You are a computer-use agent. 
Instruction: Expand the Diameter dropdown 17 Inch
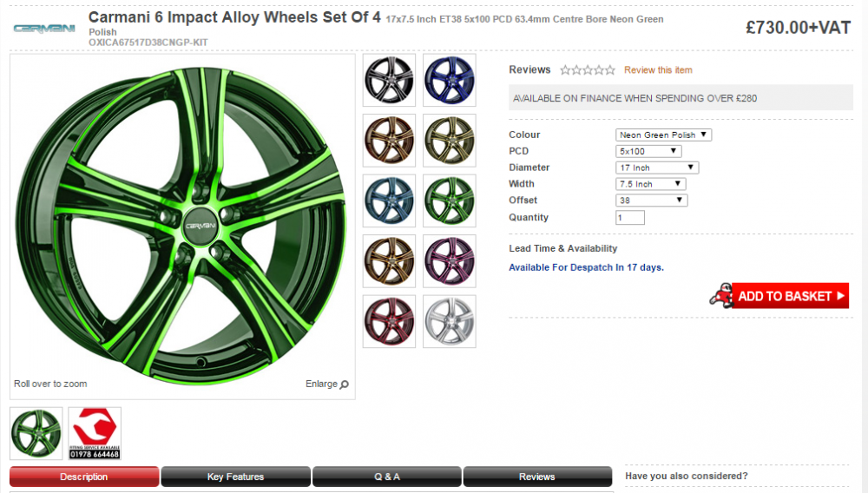coord(657,168)
